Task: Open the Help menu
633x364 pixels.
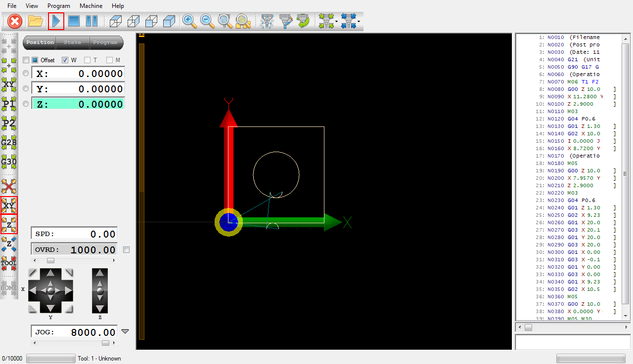Action: point(118,6)
